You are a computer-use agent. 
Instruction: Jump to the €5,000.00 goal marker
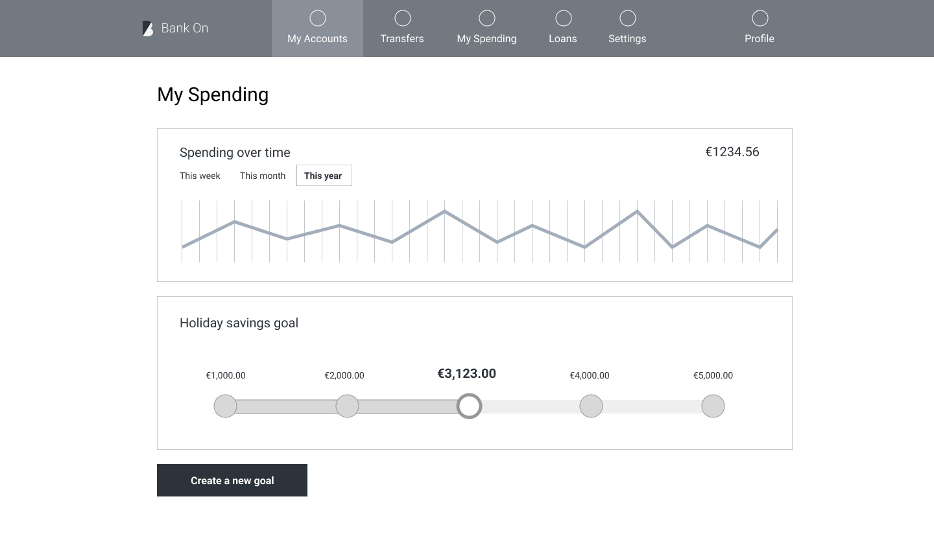point(713,406)
